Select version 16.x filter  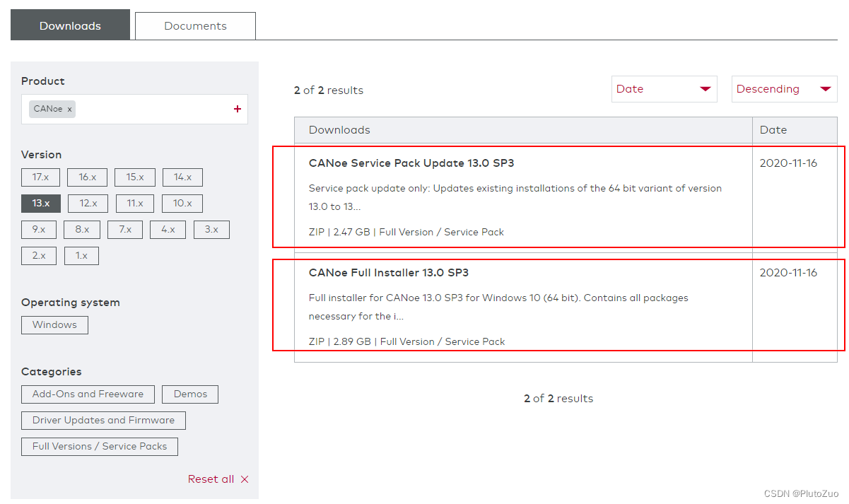[x=87, y=177]
